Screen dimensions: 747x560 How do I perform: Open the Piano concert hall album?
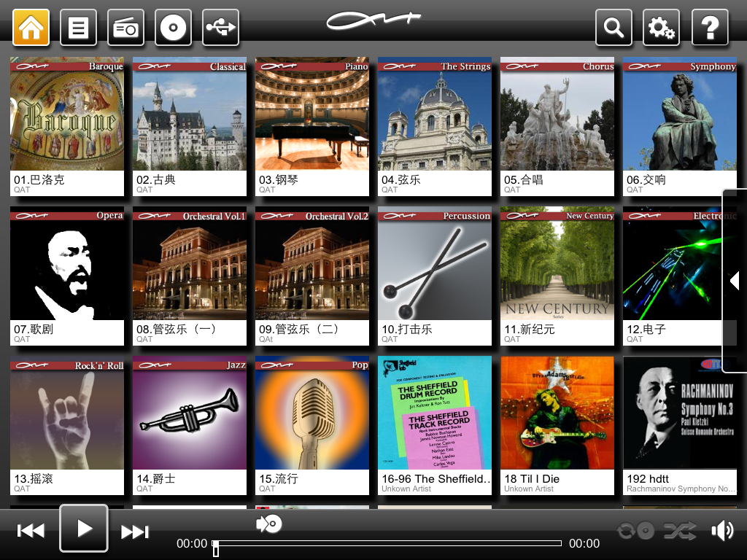312,114
